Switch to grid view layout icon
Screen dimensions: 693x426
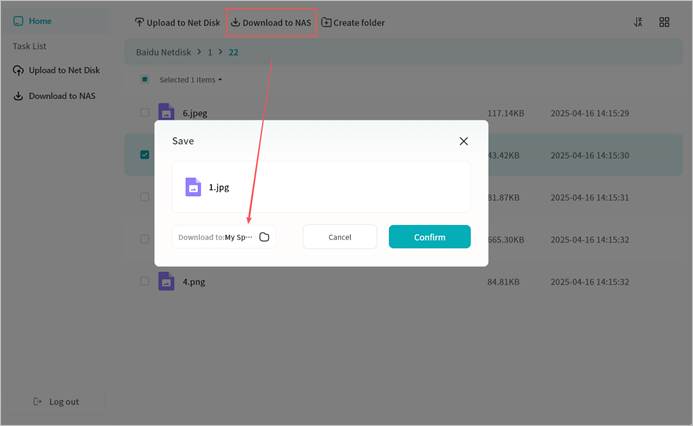pos(664,22)
